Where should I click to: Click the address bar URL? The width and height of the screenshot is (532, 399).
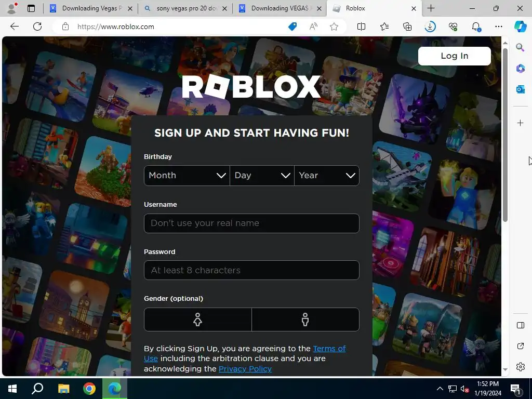click(116, 26)
